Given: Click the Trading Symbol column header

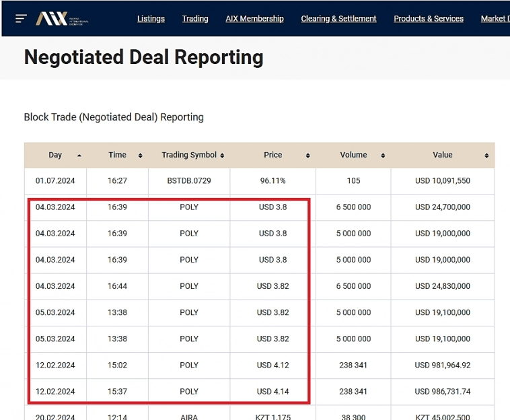Looking at the screenshot, I should [x=189, y=155].
